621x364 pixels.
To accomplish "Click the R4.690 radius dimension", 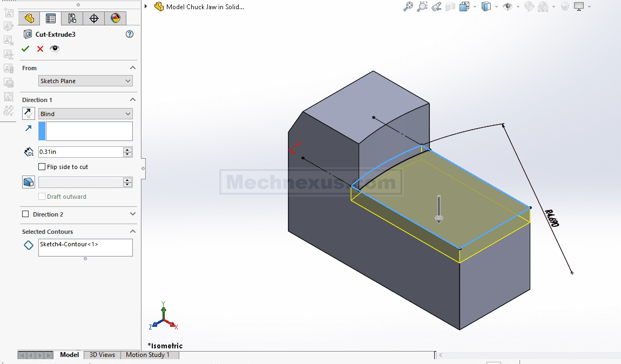I will tap(552, 218).
